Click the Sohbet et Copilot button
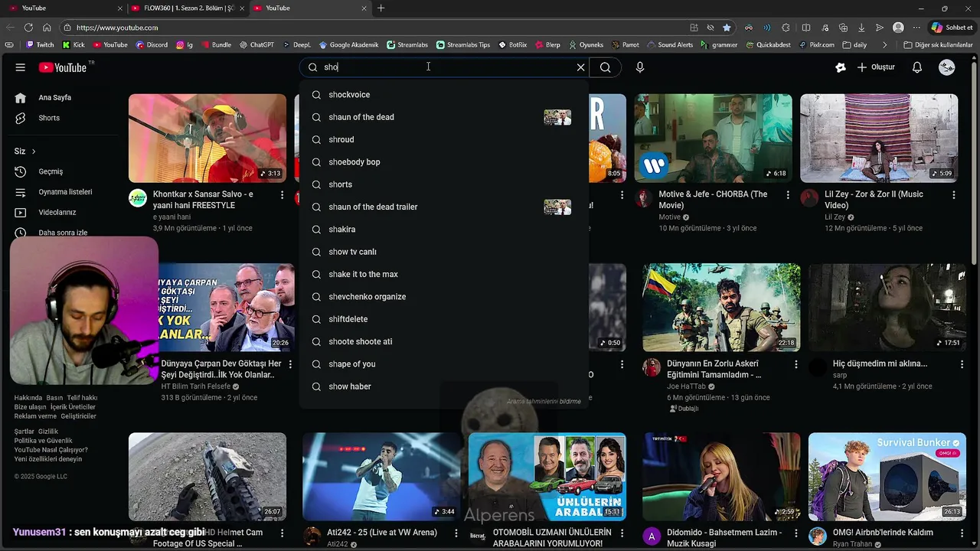The height and width of the screenshot is (551, 980). point(952,28)
